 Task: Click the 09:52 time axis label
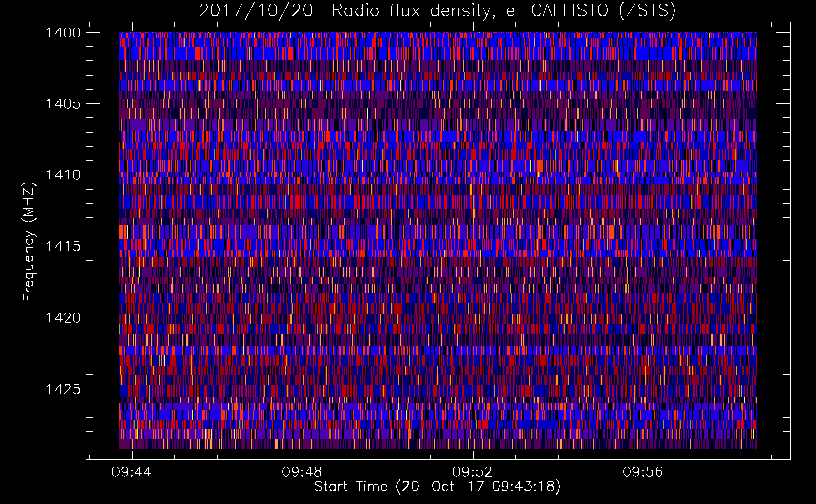coord(473,472)
